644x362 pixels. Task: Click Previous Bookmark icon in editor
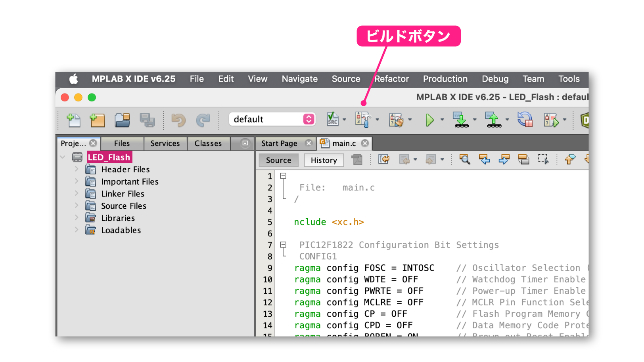[x=570, y=160]
